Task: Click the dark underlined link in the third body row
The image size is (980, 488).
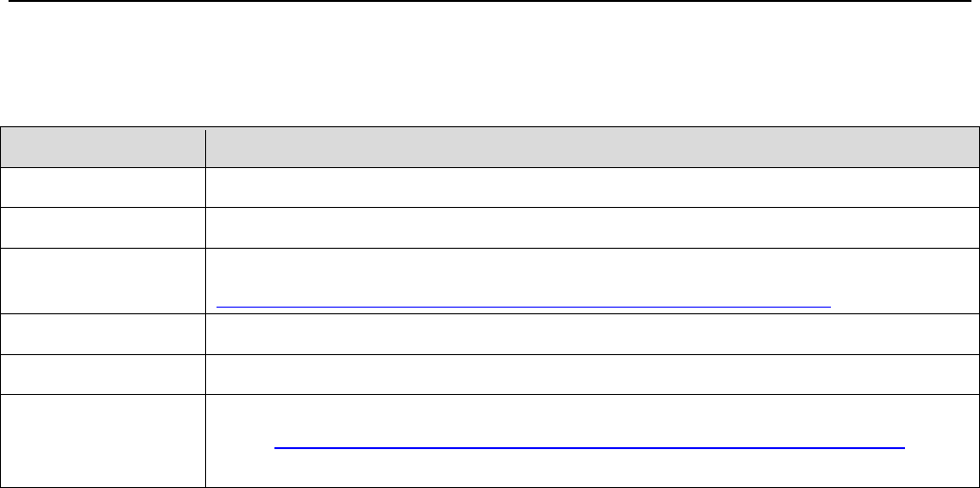Action: tap(524, 307)
